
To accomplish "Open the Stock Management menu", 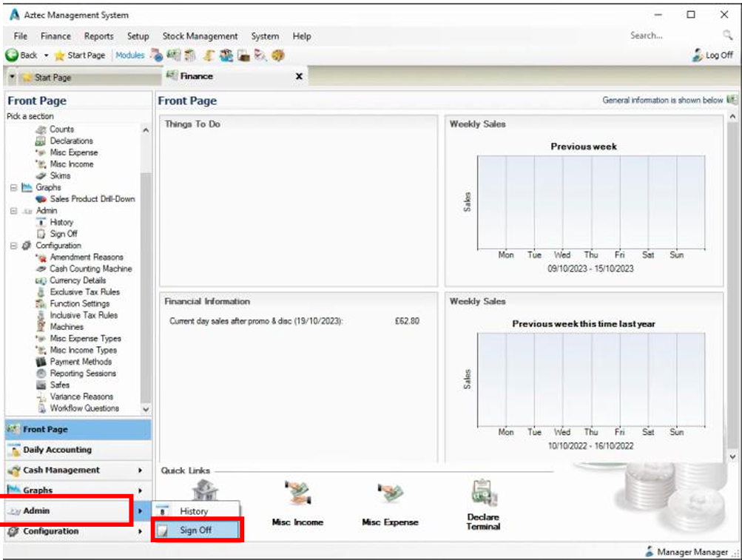I will click(x=200, y=36).
